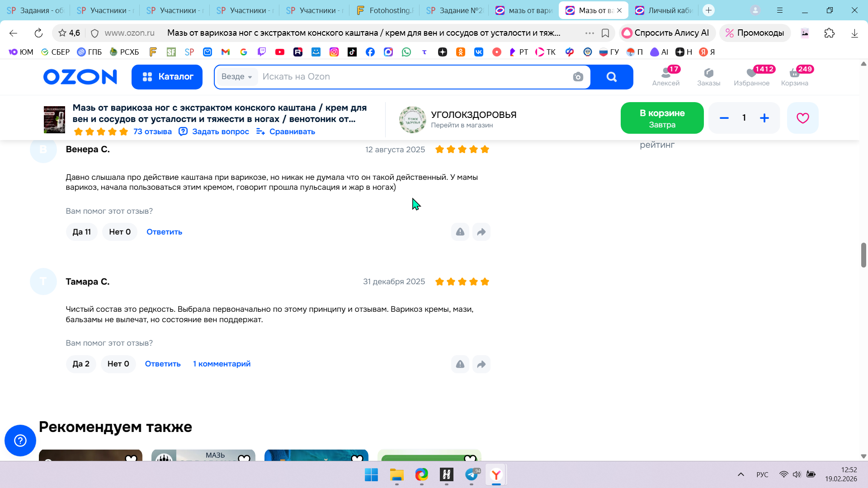Switch to the Fotohosting browser tab
The height and width of the screenshot is (488, 868).
click(385, 10)
